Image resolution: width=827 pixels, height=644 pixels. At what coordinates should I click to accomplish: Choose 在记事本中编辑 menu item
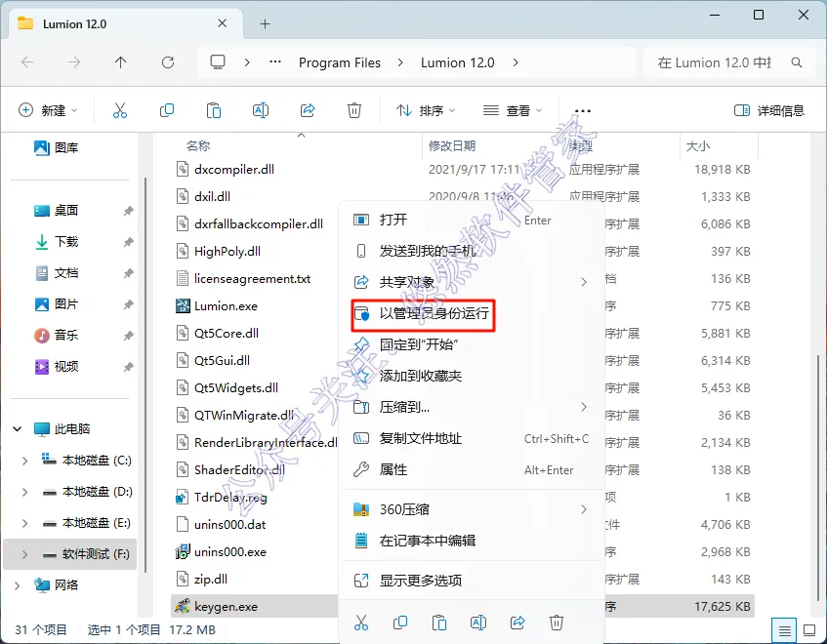[x=471, y=541]
